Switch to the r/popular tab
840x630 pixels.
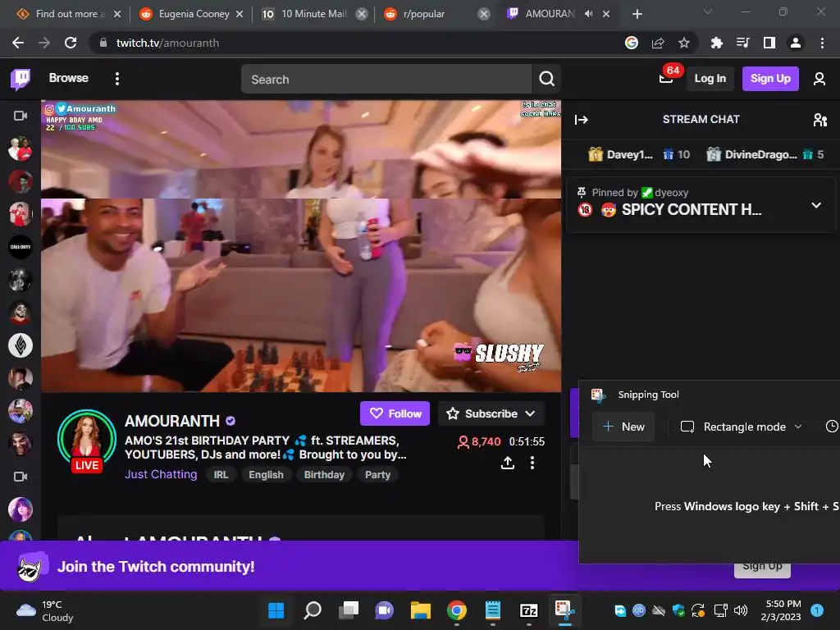pyautogui.click(x=431, y=14)
